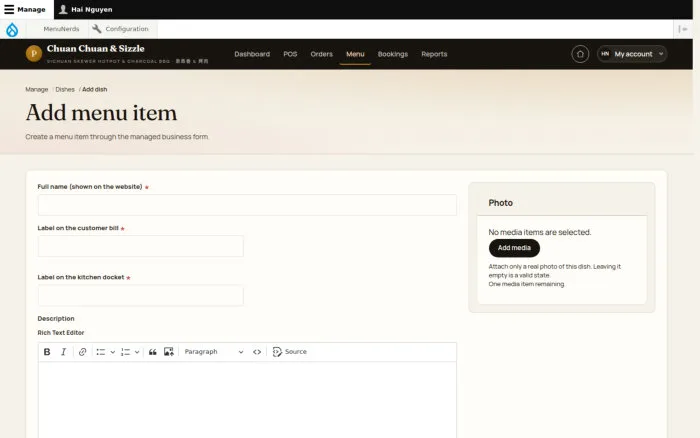Click the 'Photo' panel heading
Image resolution: width=700 pixels, height=438 pixels.
coord(500,203)
